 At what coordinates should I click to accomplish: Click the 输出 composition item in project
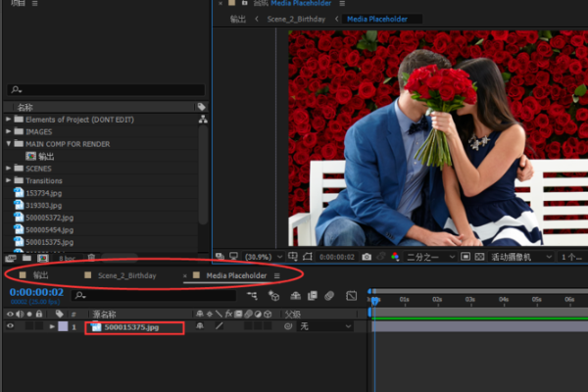[45, 156]
